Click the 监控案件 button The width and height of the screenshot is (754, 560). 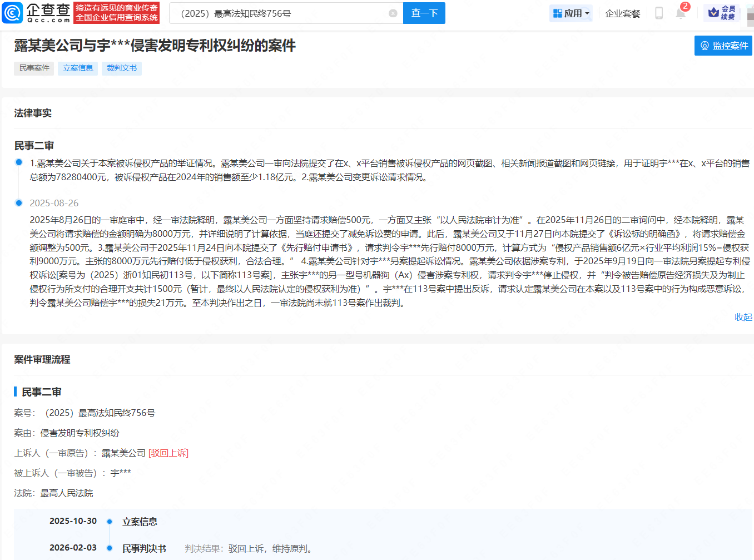(723, 46)
